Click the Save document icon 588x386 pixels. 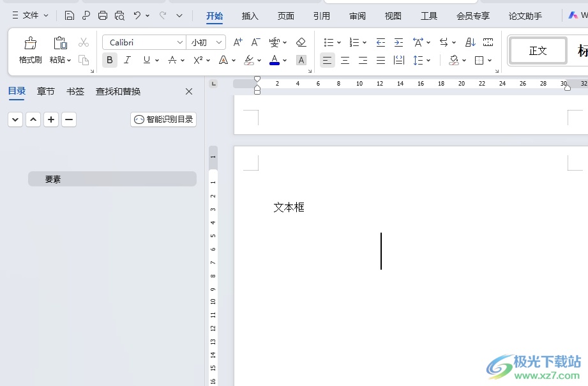(70, 15)
